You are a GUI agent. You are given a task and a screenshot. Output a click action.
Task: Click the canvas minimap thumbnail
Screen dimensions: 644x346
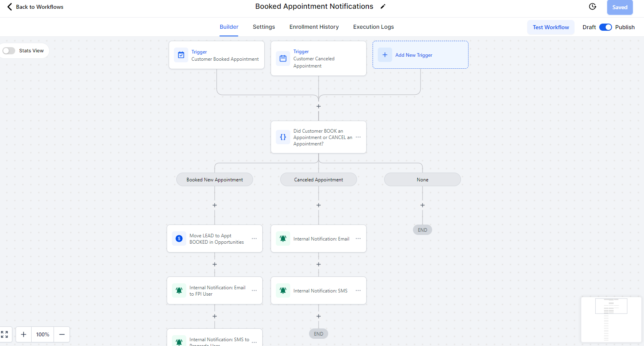[x=611, y=319]
